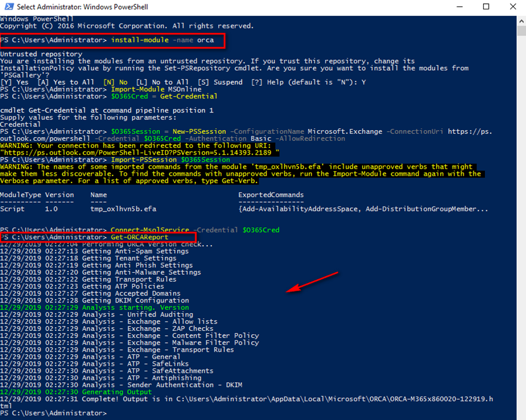Screen dimensions: 526x420
Task: Click the 'install-module -name orca' command
Action: [162, 40]
